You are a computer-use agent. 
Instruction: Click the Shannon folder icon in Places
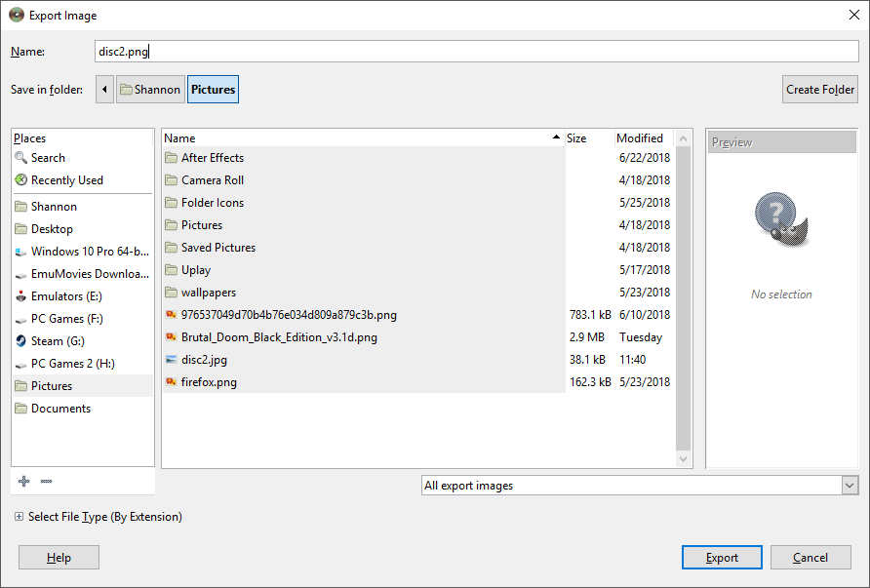coord(21,207)
